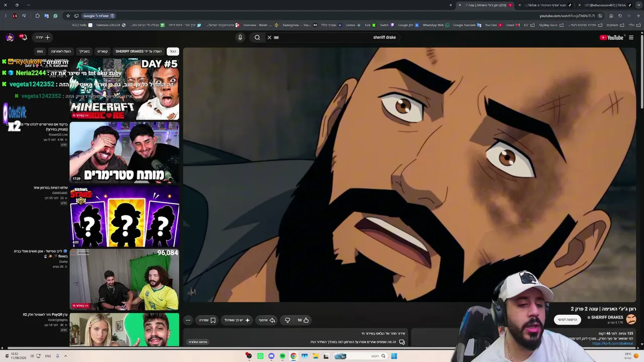Open Spotify from the taskbar
This screenshot has height=362, width=644.
(x=282, y=356)
